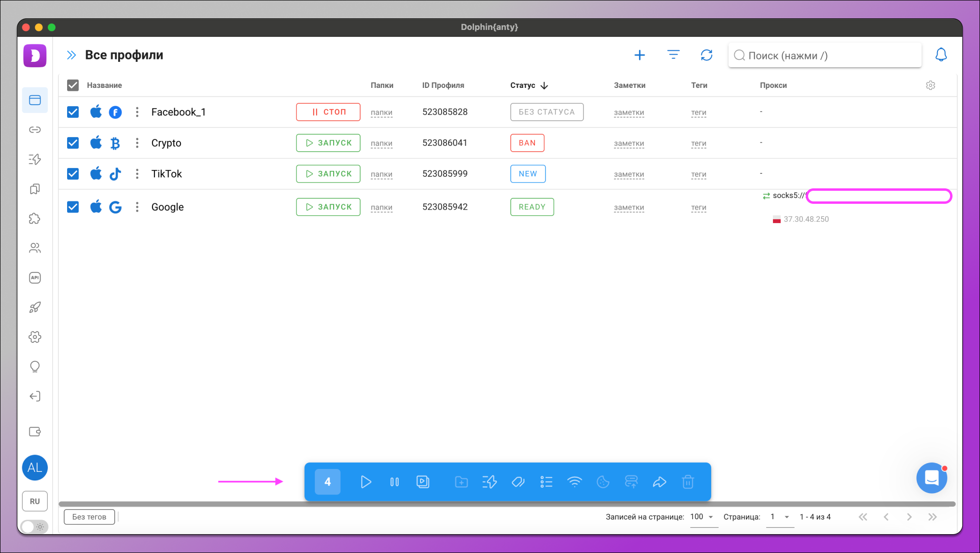Viewport: 980px width, 553px height.
Task: Sort by the Статус column header
Action: point(523,85)
